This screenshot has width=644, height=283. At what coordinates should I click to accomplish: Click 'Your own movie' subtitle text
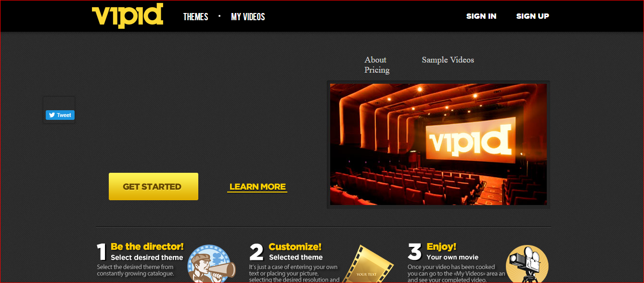452,257
